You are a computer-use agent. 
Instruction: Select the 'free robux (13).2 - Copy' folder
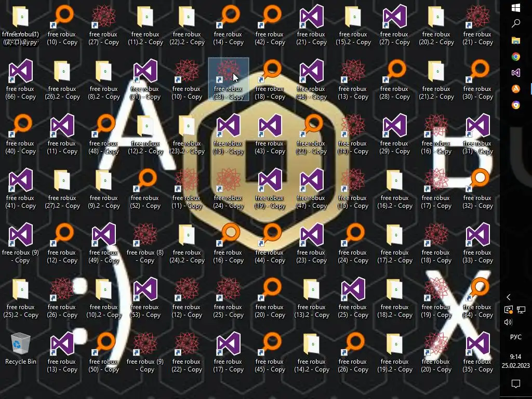click(312, 298)
